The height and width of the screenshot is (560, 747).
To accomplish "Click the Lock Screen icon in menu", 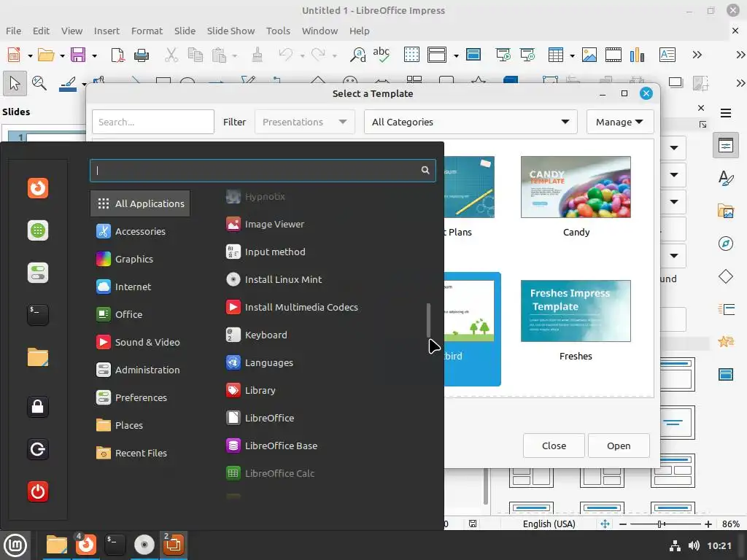I will pyautogui.click(x=38, y=407).
